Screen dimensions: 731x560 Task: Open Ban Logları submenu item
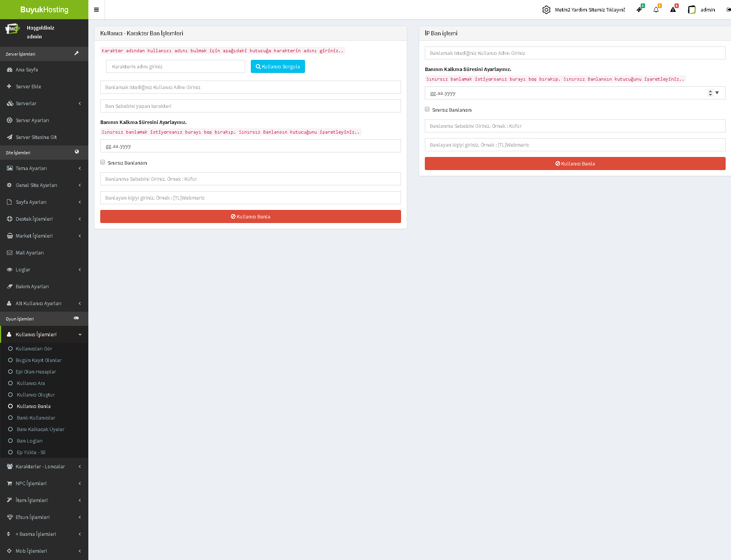point(30,441)
